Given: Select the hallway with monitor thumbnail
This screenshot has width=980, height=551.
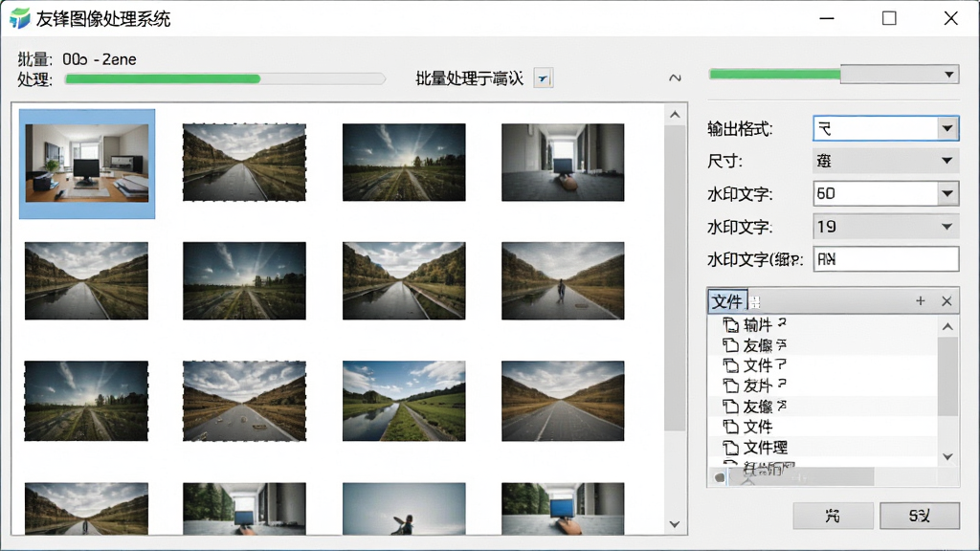Looking at the screenshot, I should 563,163.
